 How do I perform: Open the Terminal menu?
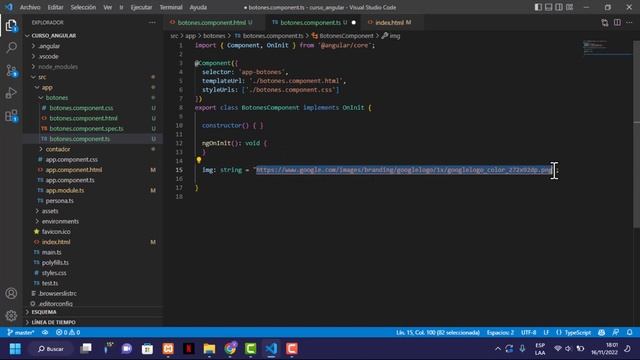(171, 7)
